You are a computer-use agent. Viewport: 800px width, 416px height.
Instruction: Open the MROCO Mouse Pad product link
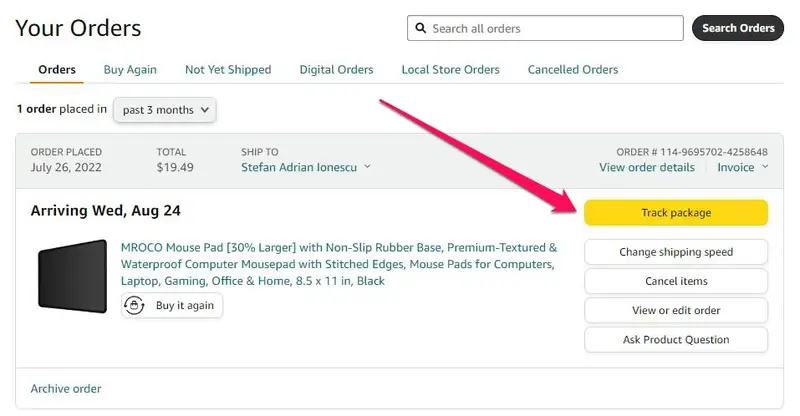(339, 264)
